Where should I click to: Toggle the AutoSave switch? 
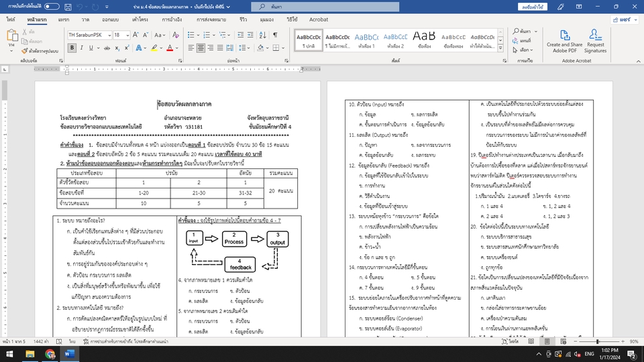pyautogui.click(x=52, y=7)
